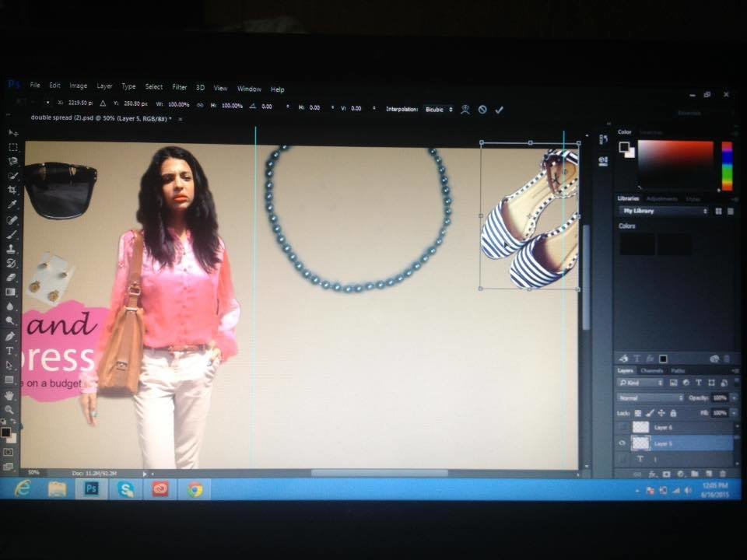
Task: Open the My Library dropdown
Action: tap(664, 211)
